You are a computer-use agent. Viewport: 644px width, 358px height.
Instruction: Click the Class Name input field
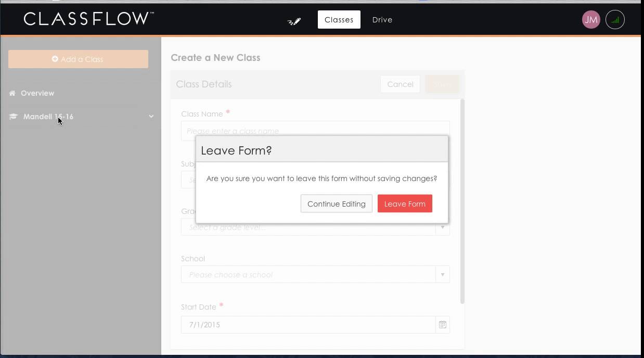(315, 131)
